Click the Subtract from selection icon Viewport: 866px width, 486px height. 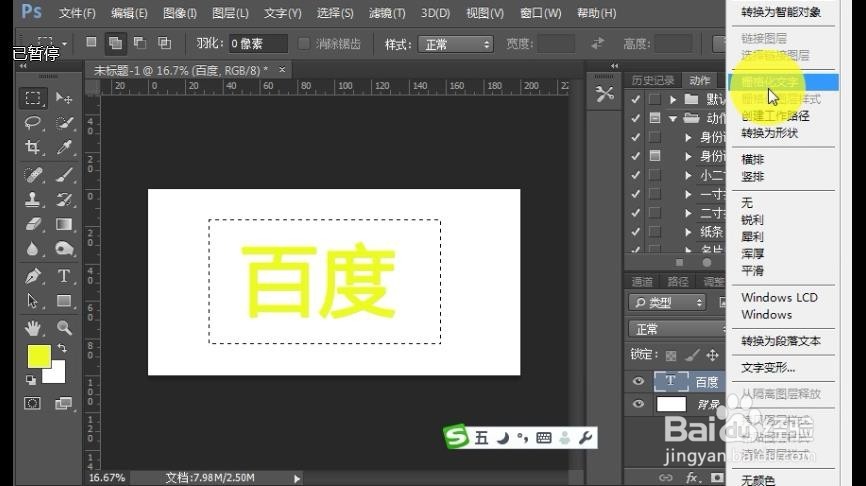pyautogui.click(x=140, y=43)
